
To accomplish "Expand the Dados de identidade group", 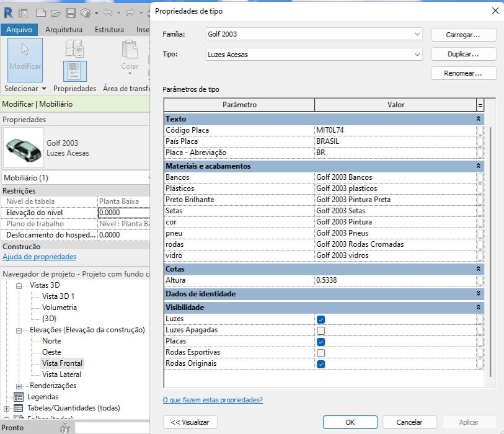I will click(x=479, y=293).
